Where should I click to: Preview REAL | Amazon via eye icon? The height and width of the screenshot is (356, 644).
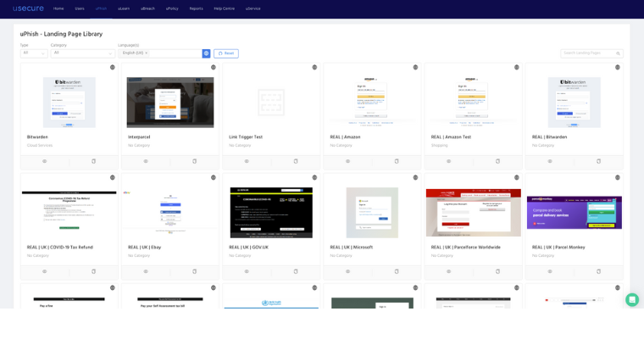pos(348,161)
